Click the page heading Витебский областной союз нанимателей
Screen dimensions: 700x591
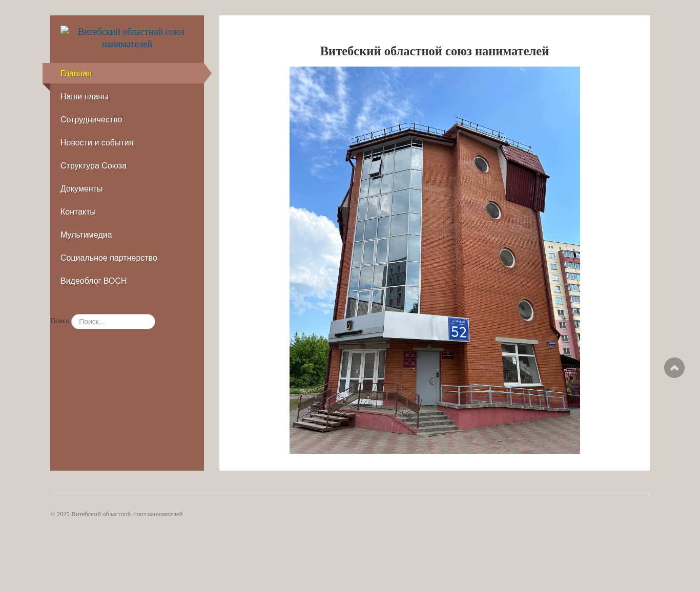pos(435,51)
